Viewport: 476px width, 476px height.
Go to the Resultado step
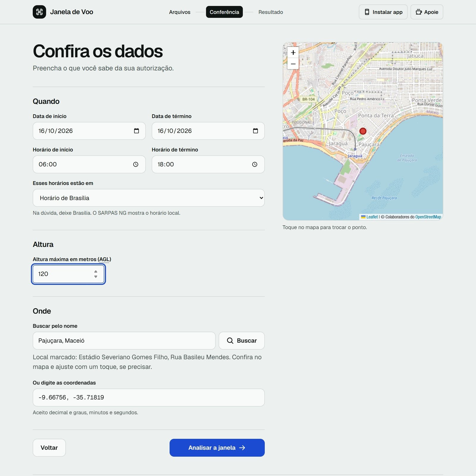coord(271,12)
